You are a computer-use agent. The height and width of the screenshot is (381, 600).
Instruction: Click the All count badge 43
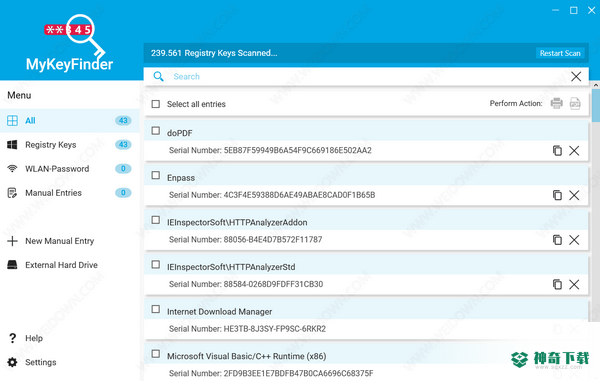coord(123,120)
